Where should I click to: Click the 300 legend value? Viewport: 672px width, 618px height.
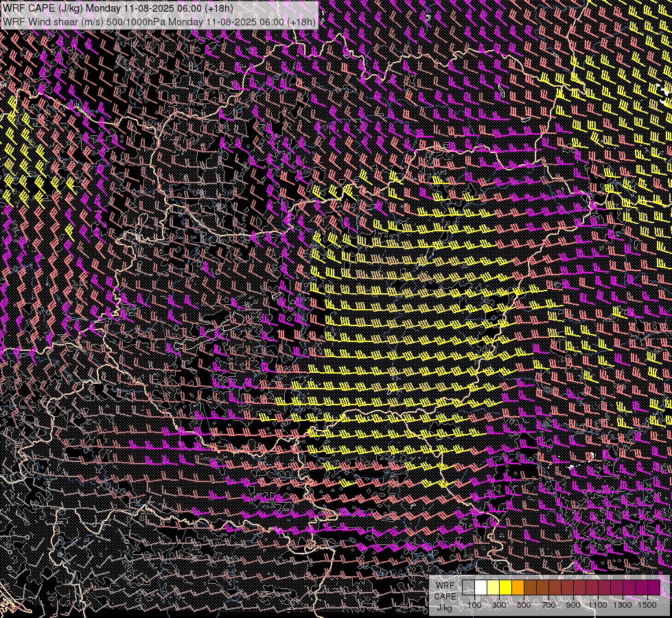point(499,605)
